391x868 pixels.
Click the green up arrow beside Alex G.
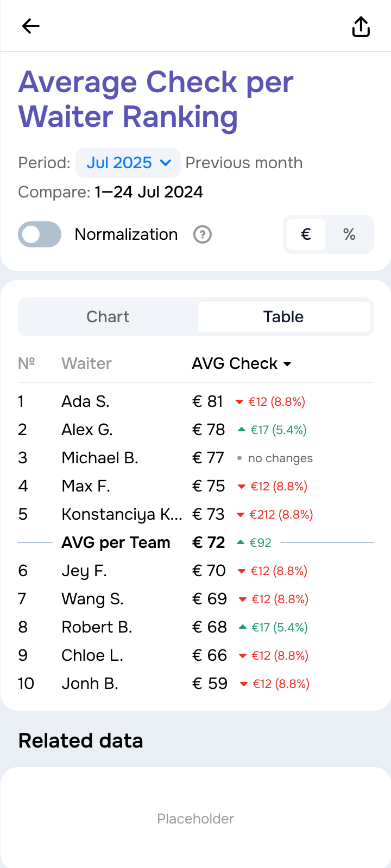pos(242,430)
